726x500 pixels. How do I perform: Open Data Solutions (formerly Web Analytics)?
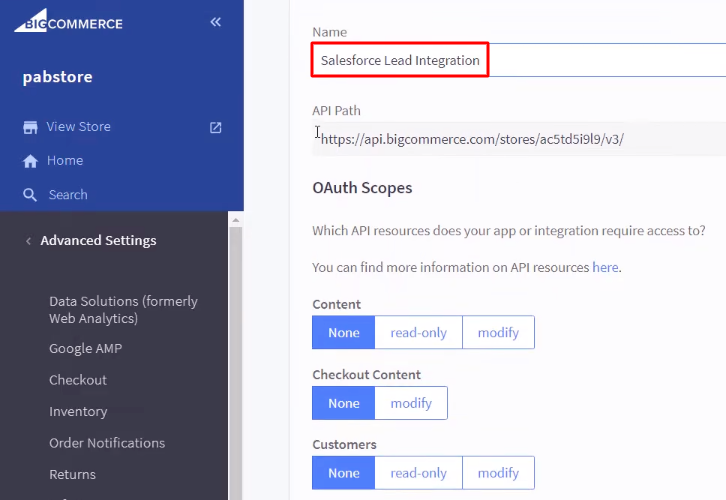pos(123,310)
